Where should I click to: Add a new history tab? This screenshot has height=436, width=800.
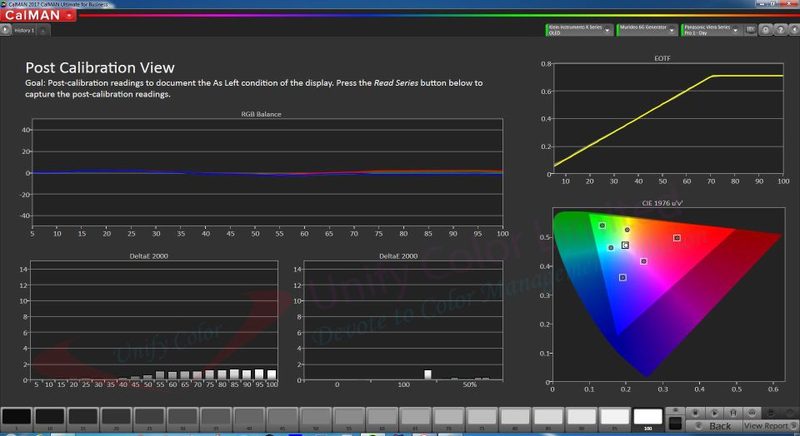click(x=43, y=31)
